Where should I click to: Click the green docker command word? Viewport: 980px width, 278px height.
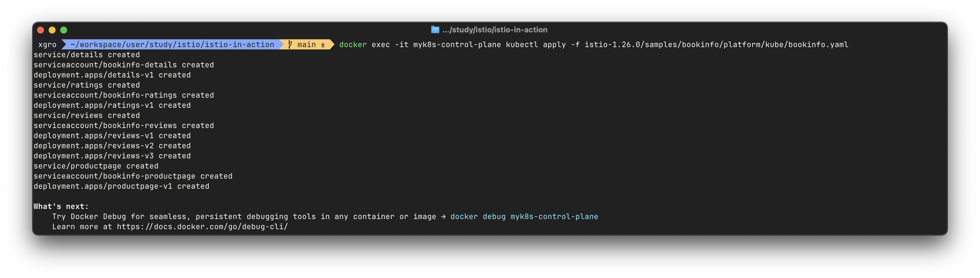pos(353,45)
